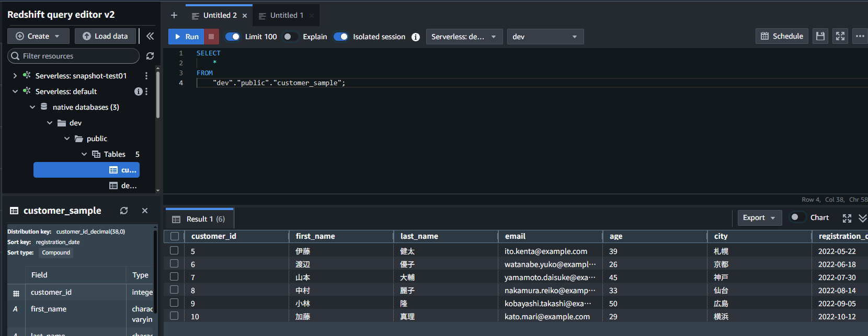Viewport: 868px width, 336px height.
Task: Click the Compound sort type badge
Action: 56,252
